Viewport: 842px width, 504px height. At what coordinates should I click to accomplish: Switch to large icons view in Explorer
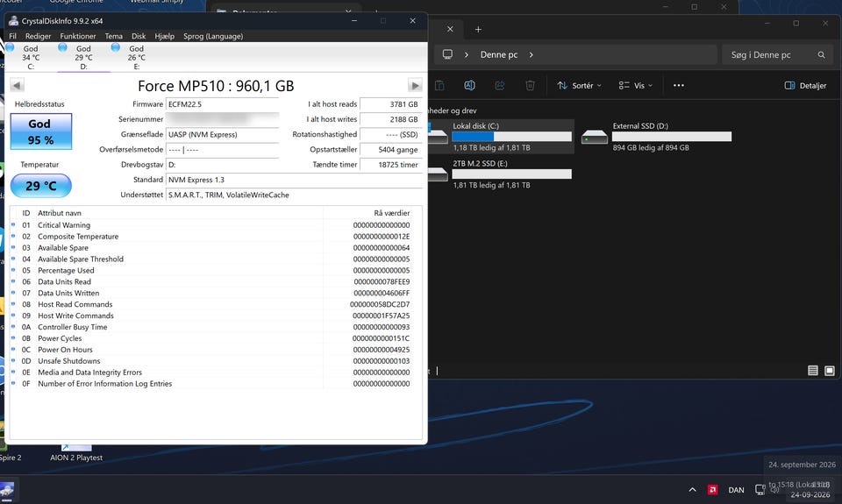pyautogui.click(x=830, y=371)
